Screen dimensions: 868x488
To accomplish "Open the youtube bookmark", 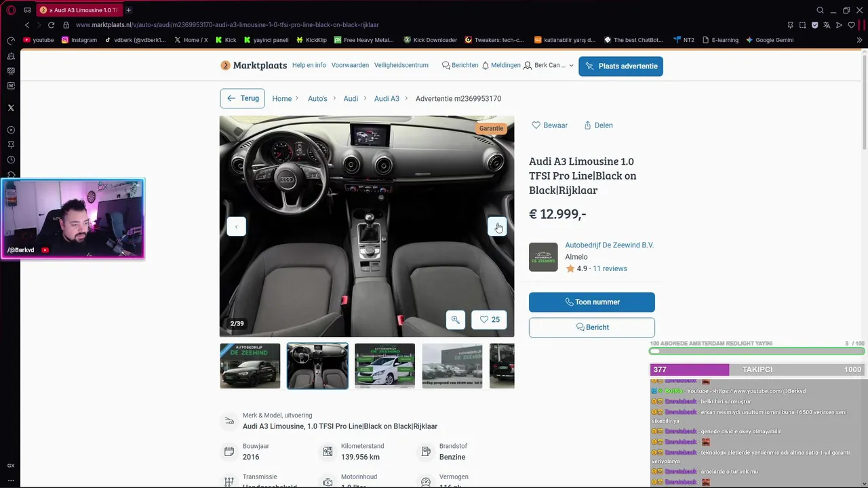I will tap(38, 40).
